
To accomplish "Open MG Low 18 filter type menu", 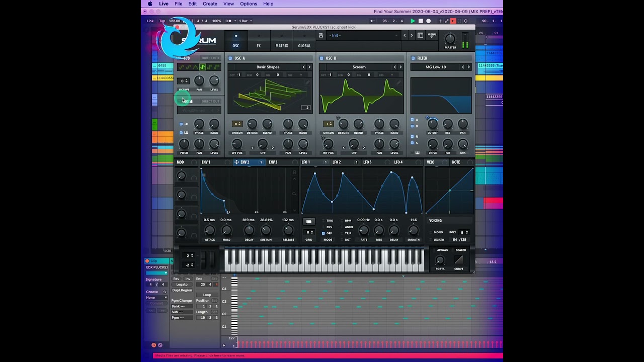I will click(x=436, y=67).
